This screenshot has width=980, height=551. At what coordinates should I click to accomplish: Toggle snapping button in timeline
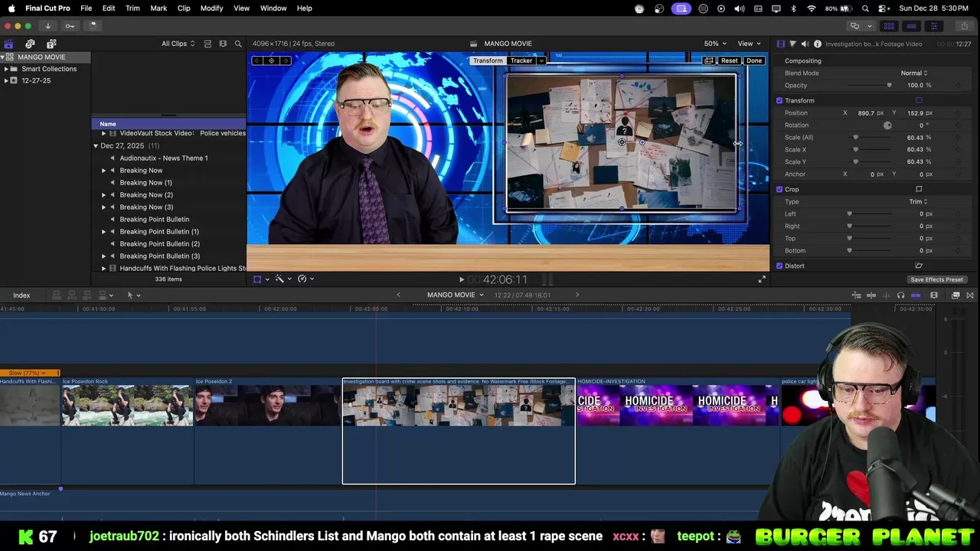[915, 295]
